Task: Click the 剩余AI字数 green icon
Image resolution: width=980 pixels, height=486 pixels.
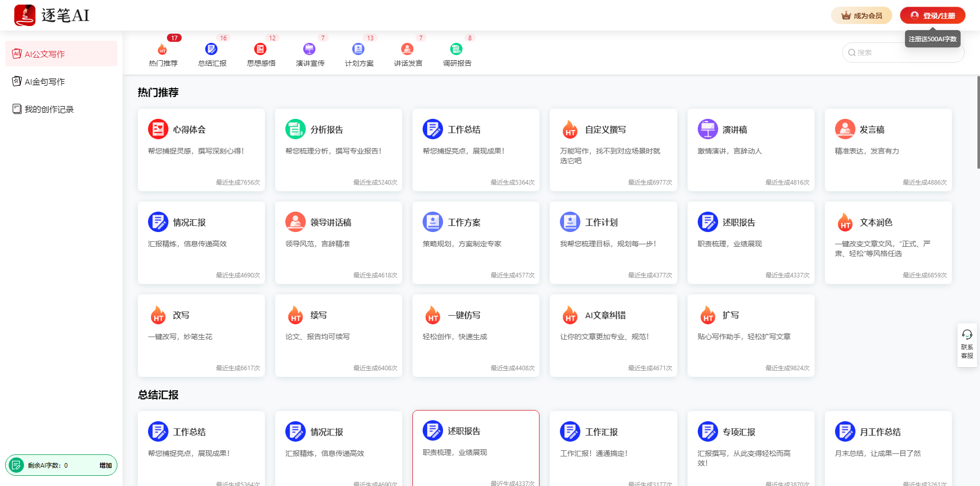Action: [x=16, y=465]
